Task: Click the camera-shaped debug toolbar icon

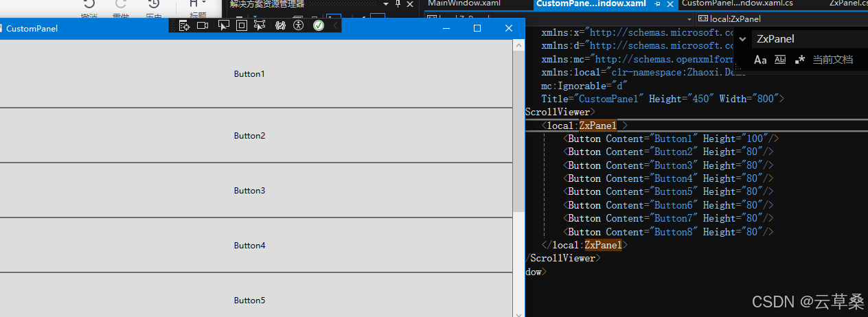Action: (x=203, y=25)
